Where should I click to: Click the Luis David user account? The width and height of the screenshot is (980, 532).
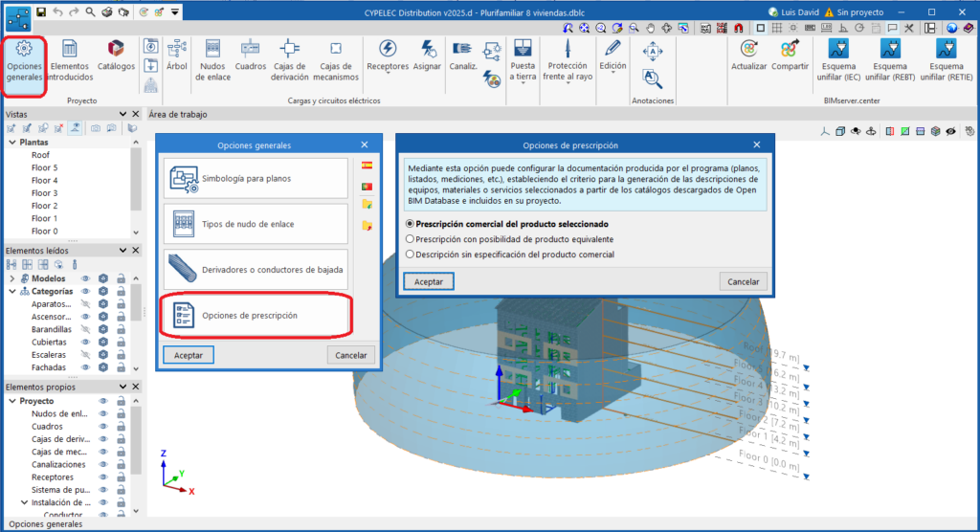point(793,11)
